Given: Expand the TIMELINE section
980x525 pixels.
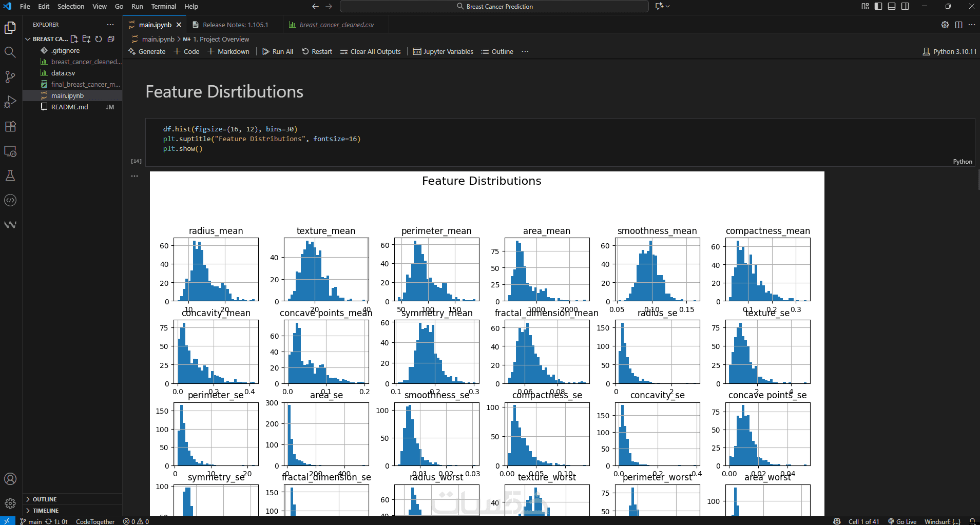Looking at the screenshot, I should (72, 511).
